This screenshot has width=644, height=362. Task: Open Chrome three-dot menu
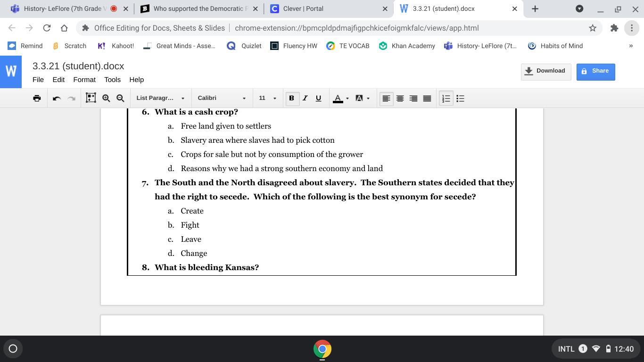(x=632, y=28)
